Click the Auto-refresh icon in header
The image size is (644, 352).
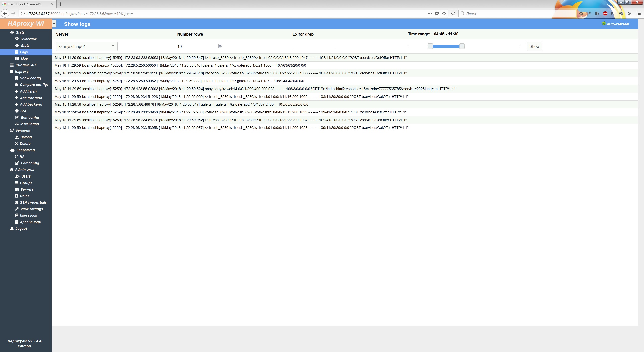point(603,24)
